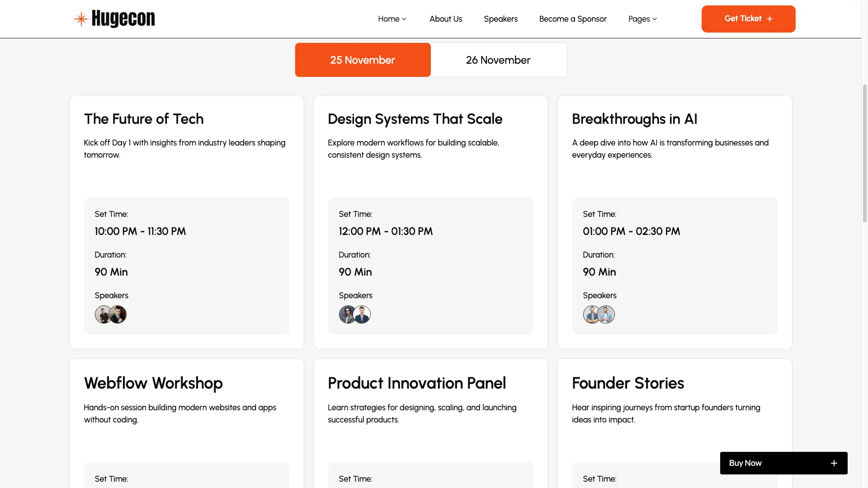Click the Hugecon wordmark to go home

123,19
